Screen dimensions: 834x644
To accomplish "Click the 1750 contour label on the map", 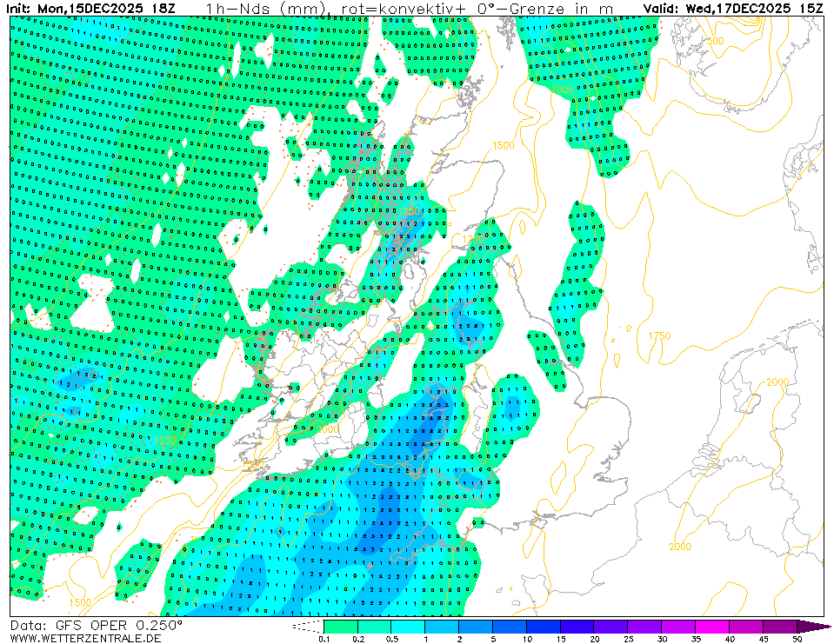I will (x=660, y=335).
